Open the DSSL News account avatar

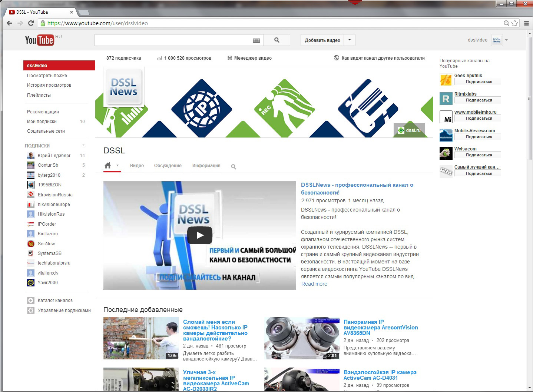(497, 40)
